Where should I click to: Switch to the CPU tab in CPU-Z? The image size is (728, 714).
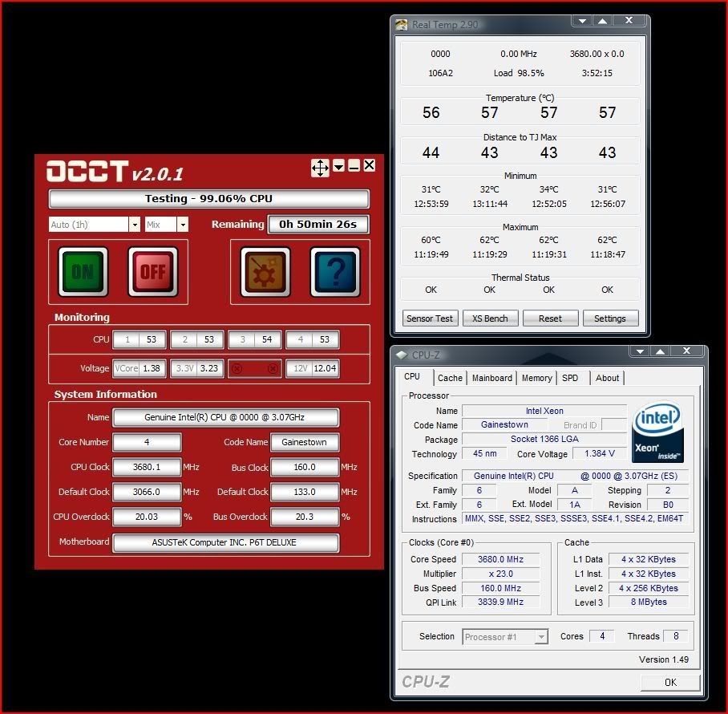click(x=412, y=377)
